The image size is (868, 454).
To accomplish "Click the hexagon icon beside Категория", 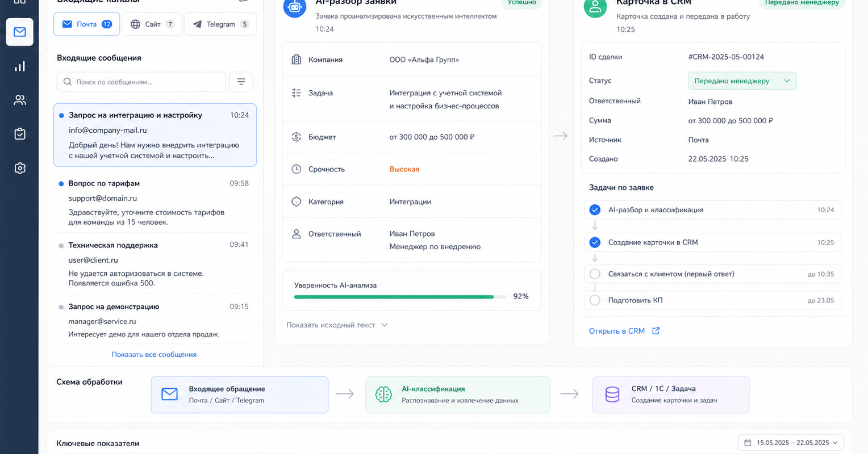I will tap(296, 201).
